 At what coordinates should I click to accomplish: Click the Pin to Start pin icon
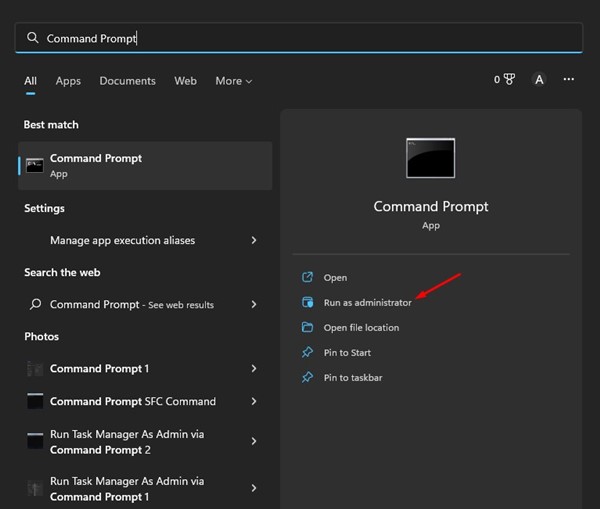click(x=308, y=353)
